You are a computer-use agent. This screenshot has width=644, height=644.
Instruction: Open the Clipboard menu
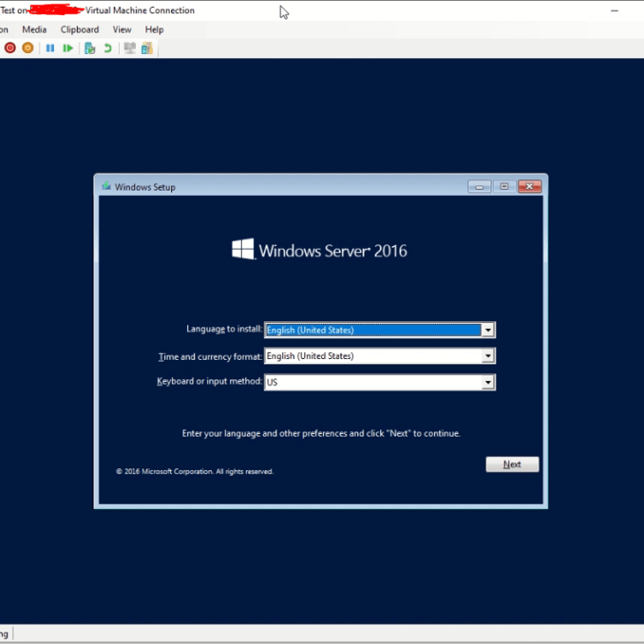[79, 30]
